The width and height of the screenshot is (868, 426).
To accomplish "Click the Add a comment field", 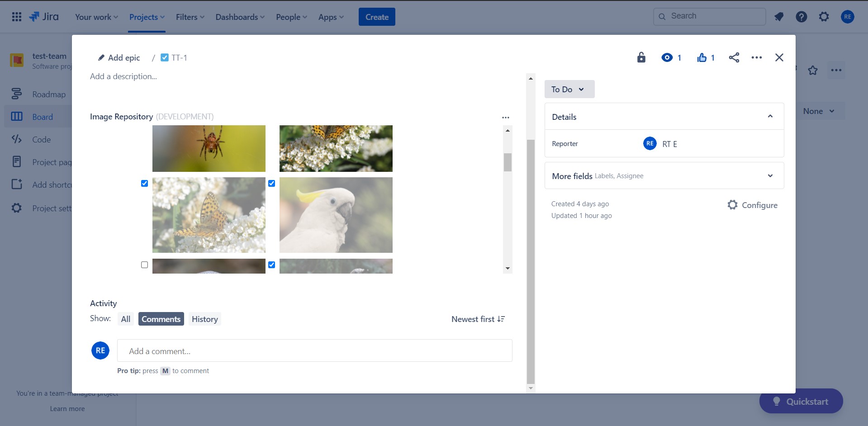I will [314, 350].
